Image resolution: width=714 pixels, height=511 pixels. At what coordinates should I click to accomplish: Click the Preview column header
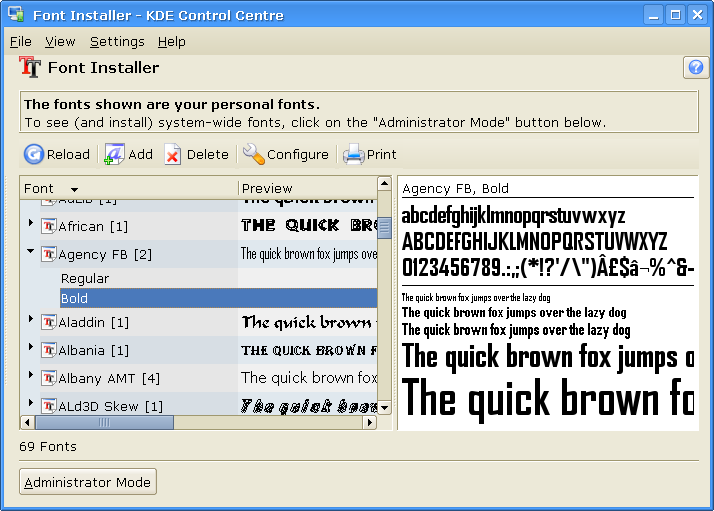pyautogui.click(x=308, y=188)
